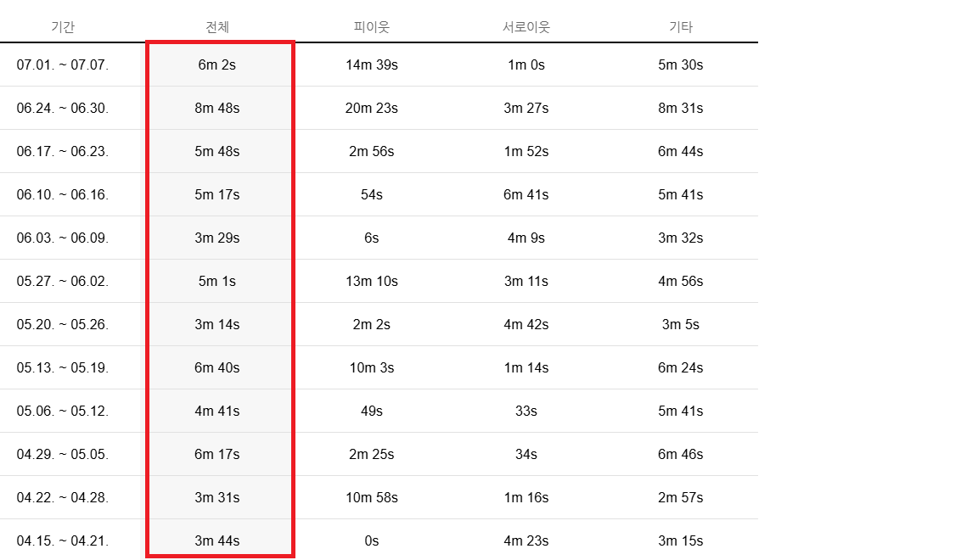Click the 10m 58s 피아웃 cell

[371, 497]
